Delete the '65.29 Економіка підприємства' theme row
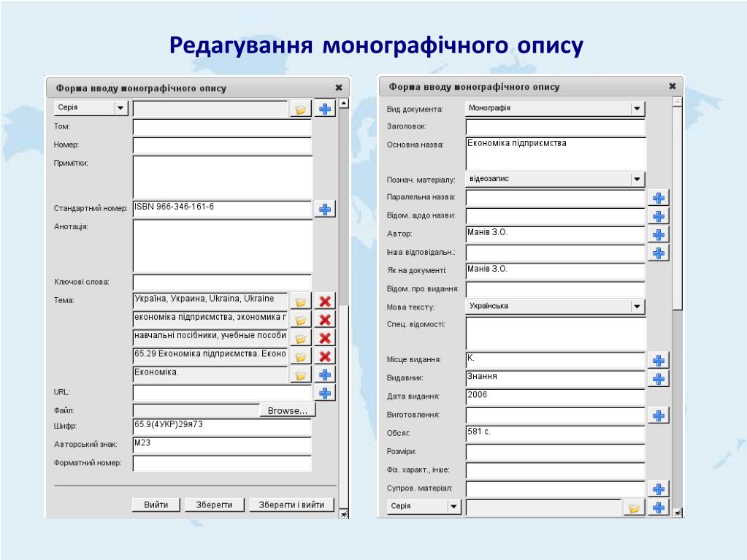 325,356
